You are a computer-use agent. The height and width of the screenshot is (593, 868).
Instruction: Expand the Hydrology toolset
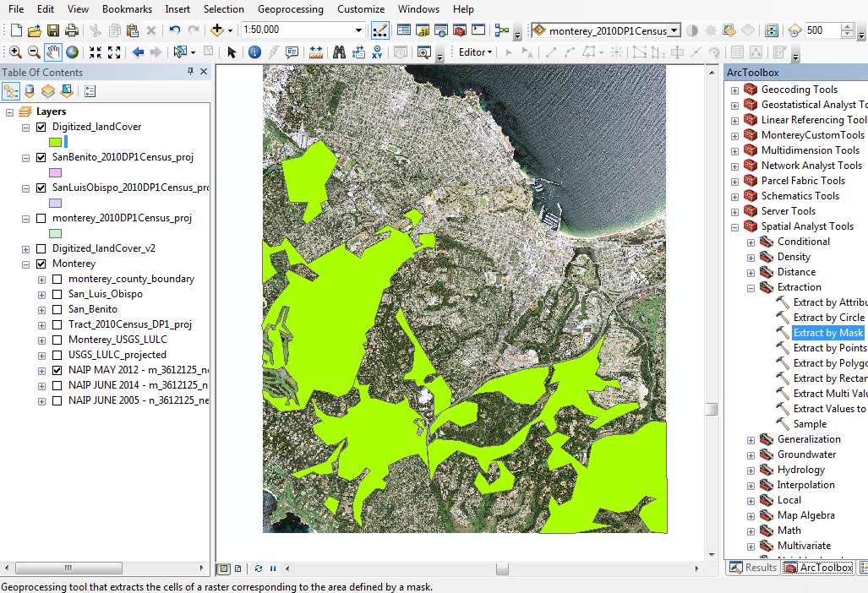coord(751,470)
